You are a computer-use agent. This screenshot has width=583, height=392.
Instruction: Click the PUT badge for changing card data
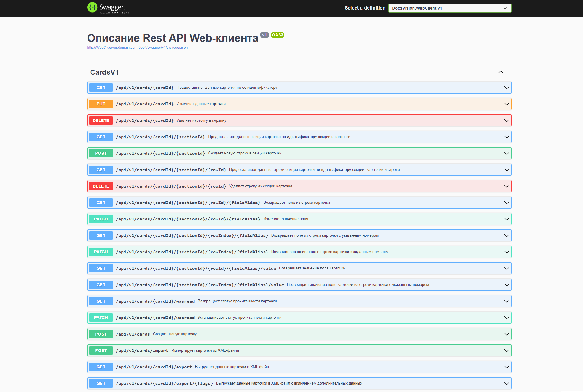click(x=101, y=104)
